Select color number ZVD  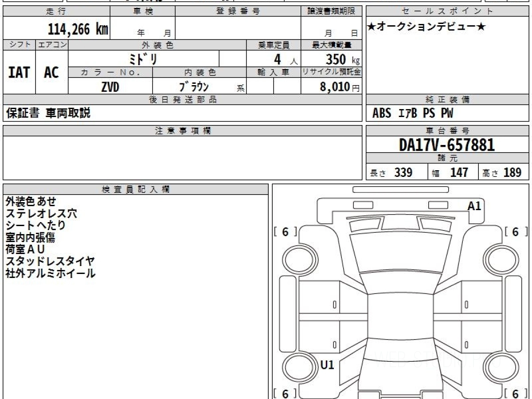(110, 87)
